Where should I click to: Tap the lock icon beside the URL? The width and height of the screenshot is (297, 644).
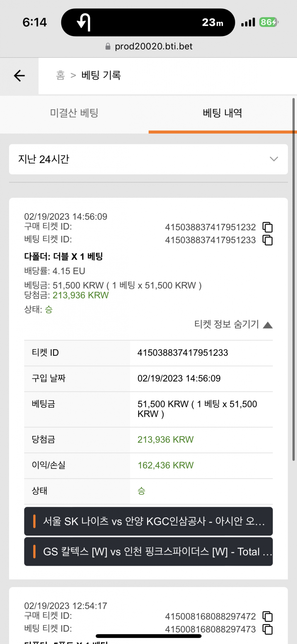pyautogui.click(x=108, y=46)
